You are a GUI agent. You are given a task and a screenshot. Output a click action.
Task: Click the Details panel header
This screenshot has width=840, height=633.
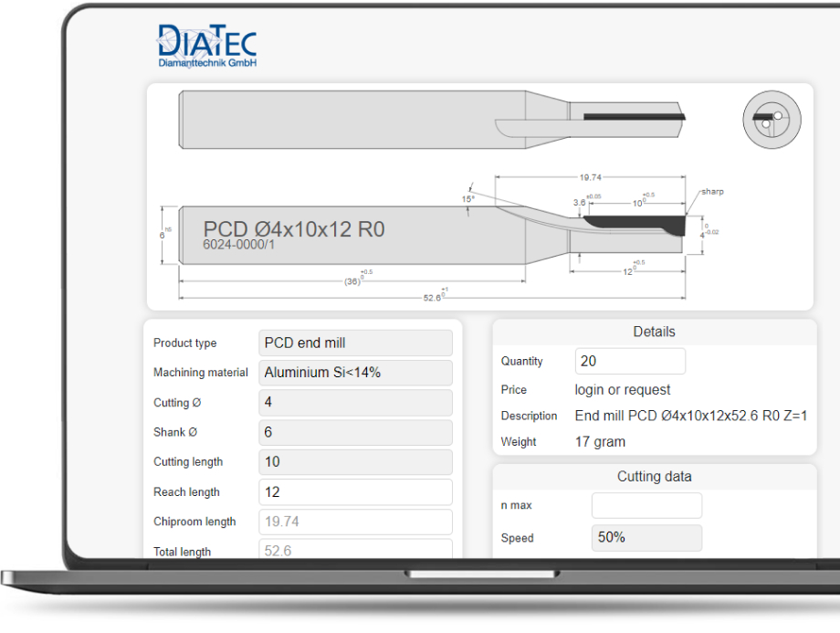pos(654,332)
